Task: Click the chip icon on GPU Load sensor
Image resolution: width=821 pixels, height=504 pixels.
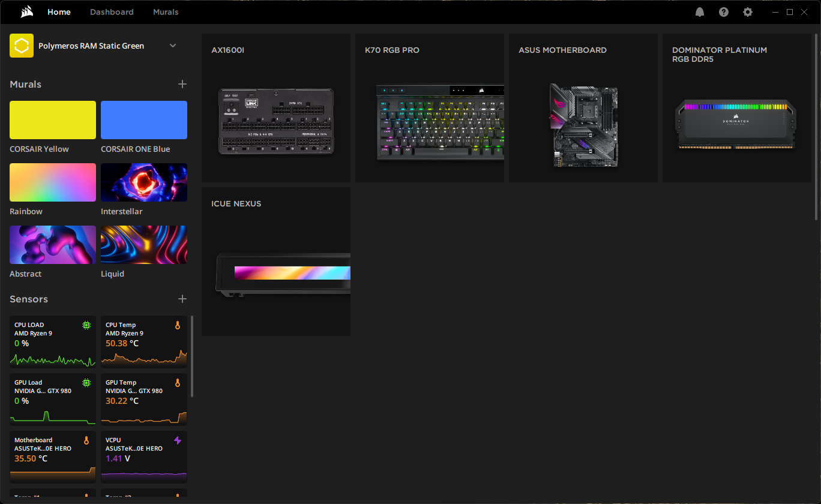Action: (x=86, y=383)
